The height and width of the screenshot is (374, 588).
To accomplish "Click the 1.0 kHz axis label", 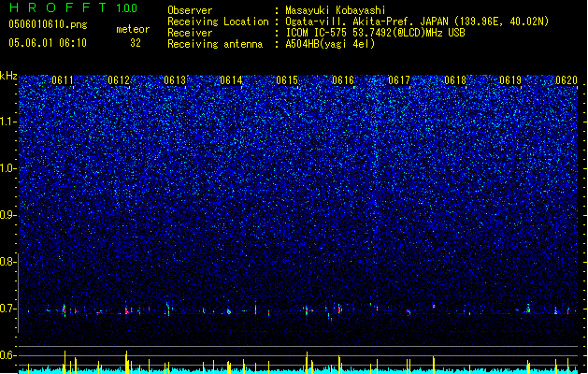I will tap(8, 168).
